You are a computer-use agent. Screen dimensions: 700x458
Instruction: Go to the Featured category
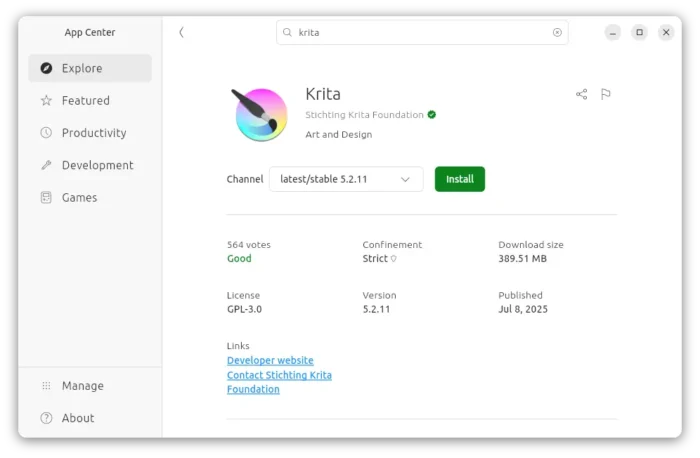pyautogui.click(x=85, y=100)
